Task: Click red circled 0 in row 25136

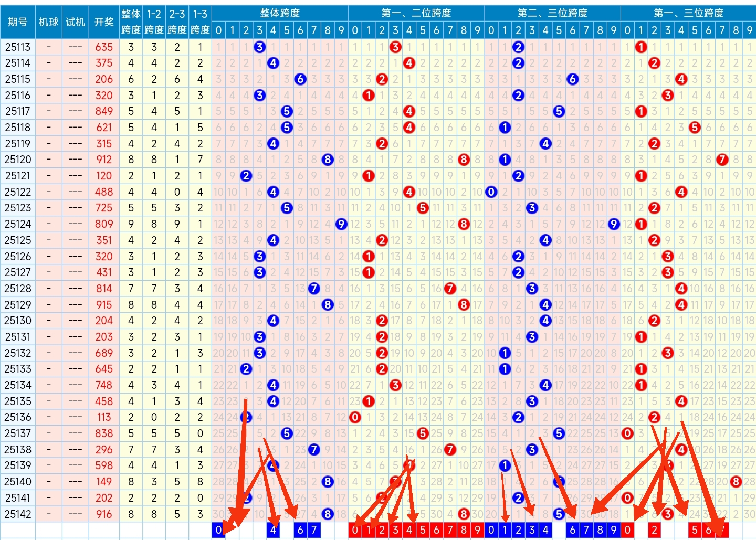Action: click(355, 417)
